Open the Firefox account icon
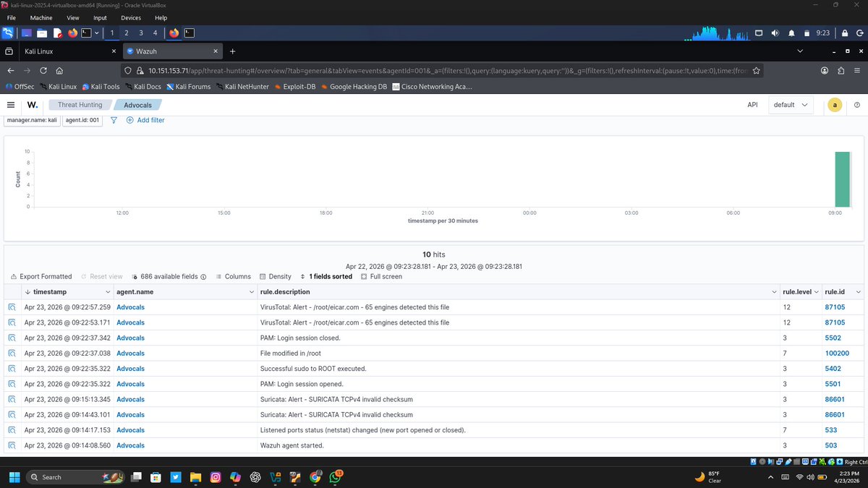This screenshot has width=868, height=488. [x=824, y=71]
